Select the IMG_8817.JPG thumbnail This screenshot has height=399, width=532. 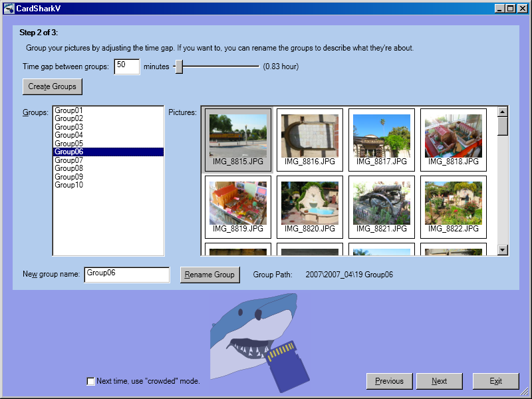[x=382, y=140]
